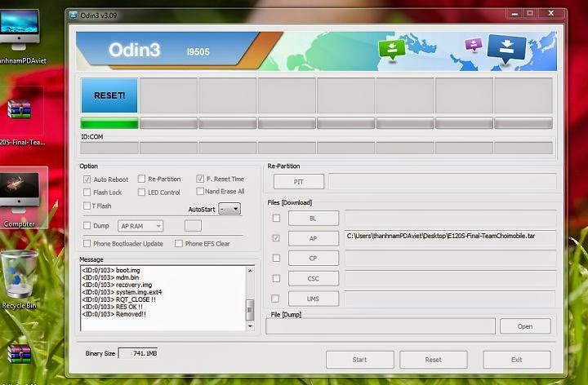
Task: Click the 'RES OK !!' log line
Action: coord(112,307)
